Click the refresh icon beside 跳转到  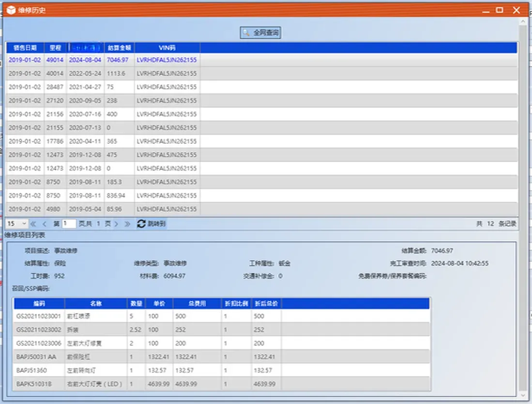coord(141,224)
